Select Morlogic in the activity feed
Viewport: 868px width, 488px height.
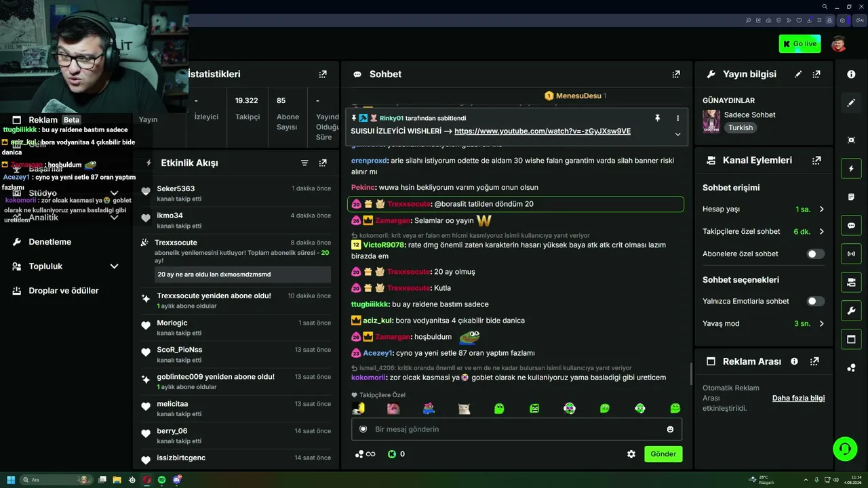tap(172, 323)
